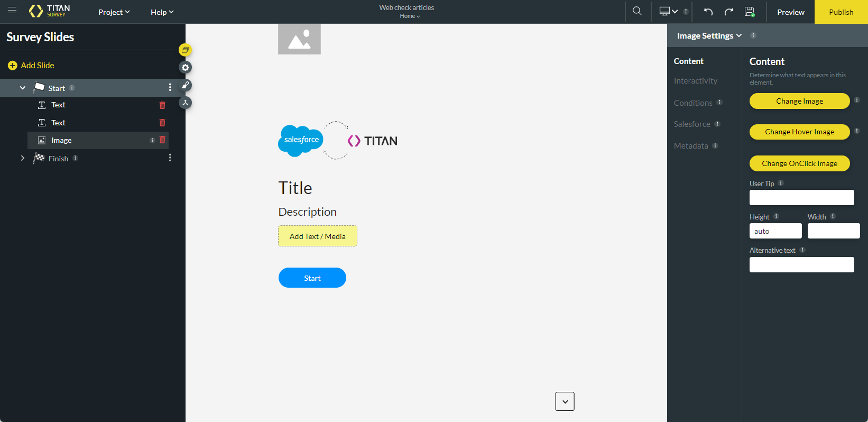
Task: Click the Change Image button
Action: (799, 101)
